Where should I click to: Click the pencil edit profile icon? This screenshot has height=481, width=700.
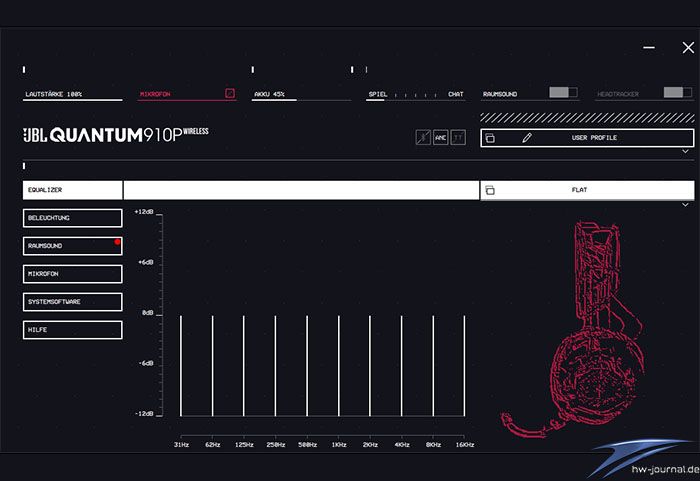527,138
